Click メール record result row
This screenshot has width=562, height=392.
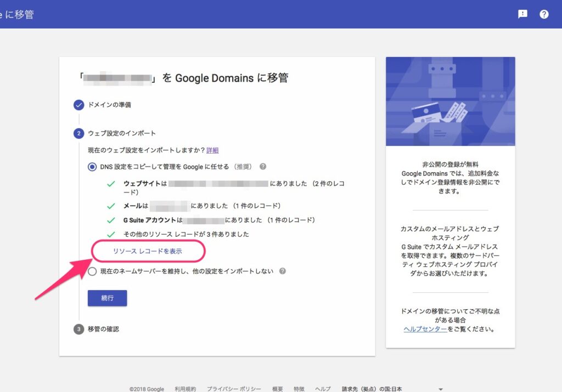(194, 206)
